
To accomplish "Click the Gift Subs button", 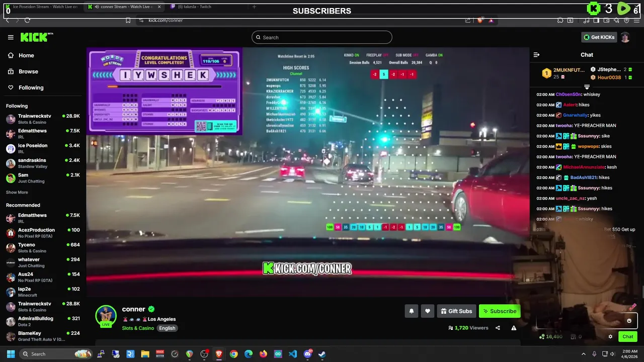I will [456, 311].
